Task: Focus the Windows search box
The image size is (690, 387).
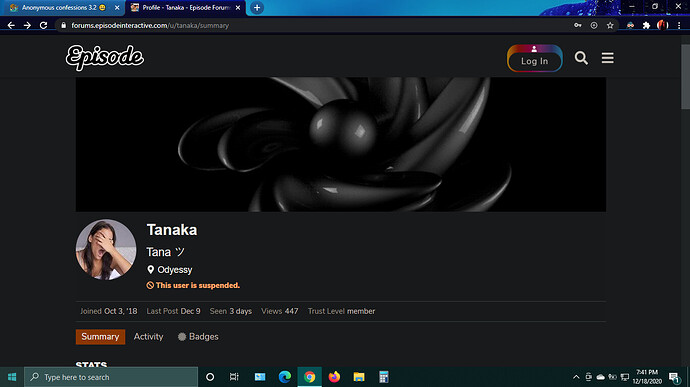Action: click(x=111, y=377)
